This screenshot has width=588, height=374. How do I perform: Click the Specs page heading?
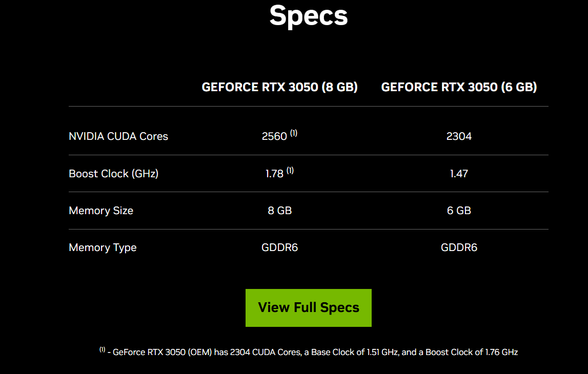coord(309,16)
